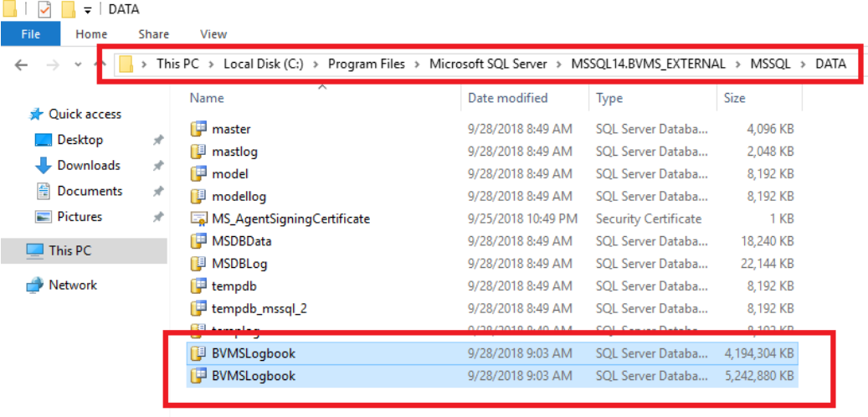Click the tempdb file icon

(198, 286)
